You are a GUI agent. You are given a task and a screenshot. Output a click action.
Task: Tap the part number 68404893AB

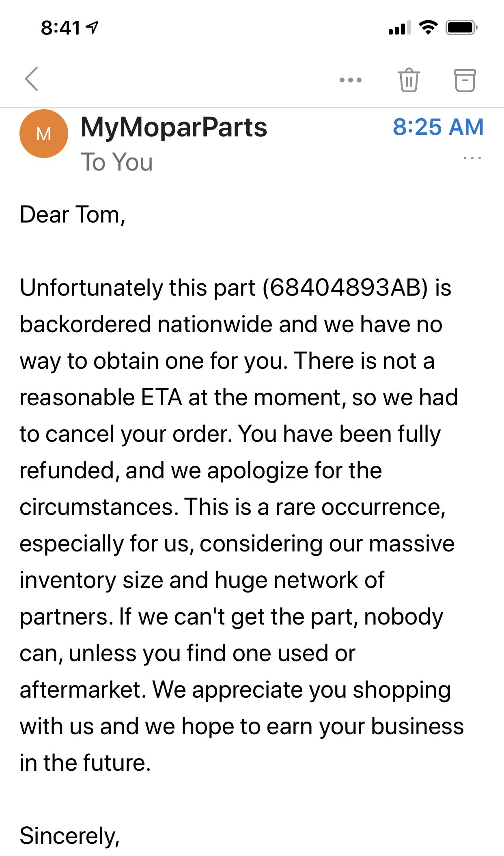pyautogui.click(x=345, y=287)
